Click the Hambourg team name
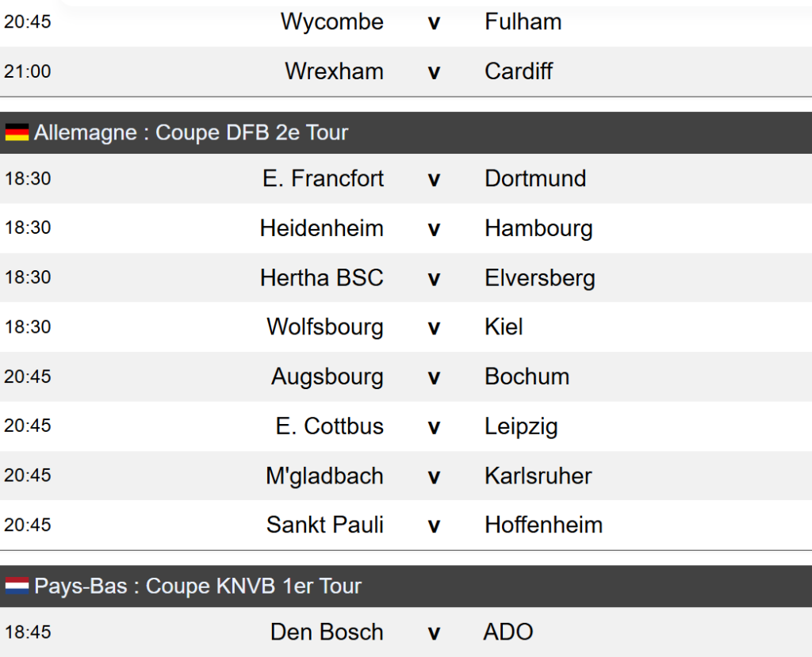 pos(538,228)
